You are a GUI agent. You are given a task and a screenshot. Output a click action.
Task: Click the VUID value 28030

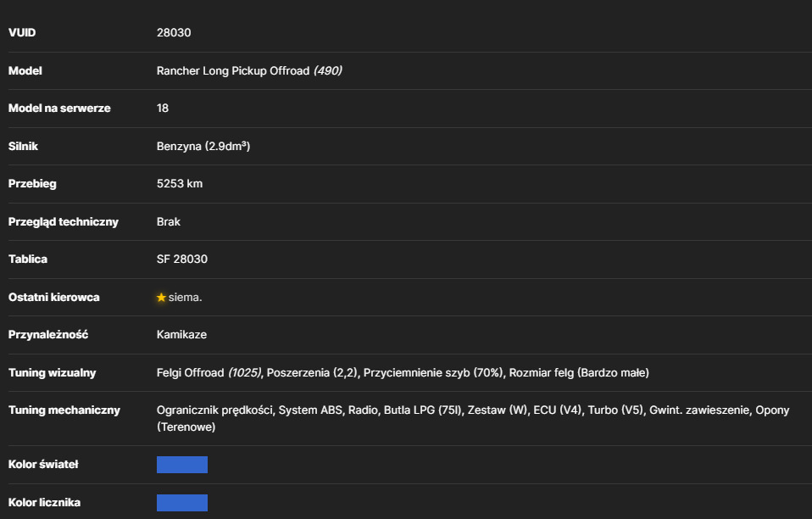(174, 32)
